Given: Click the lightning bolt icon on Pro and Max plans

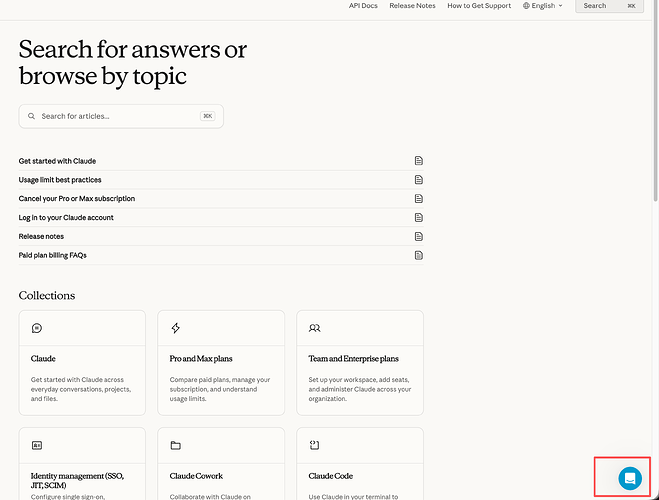Looking at the screenshot, I should (176, 328).
